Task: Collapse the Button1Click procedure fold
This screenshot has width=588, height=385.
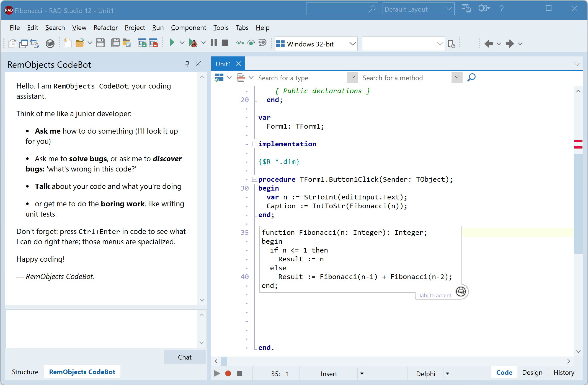Action: coord(254,180)
